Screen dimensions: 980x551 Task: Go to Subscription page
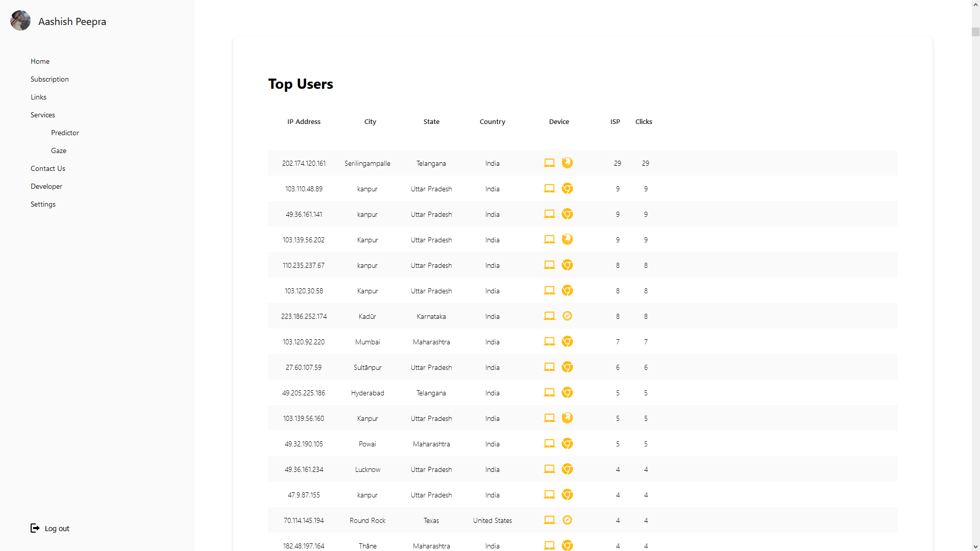point(50,79)
